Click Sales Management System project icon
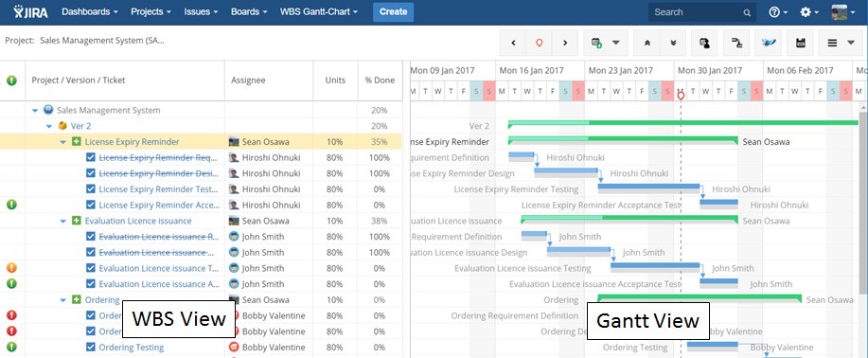Viewport: 868px width, 358px height. 48,110
